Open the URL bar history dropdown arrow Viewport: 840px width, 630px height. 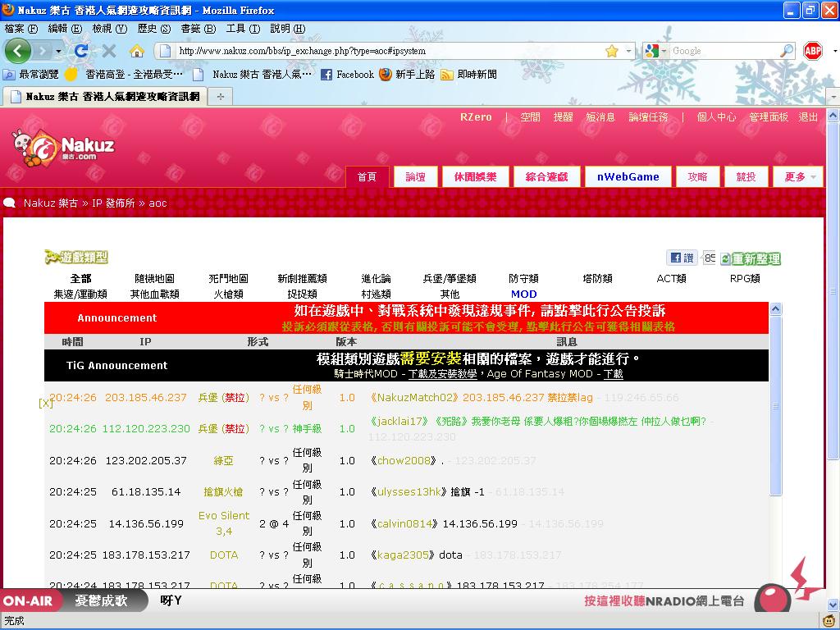point(628,51)
